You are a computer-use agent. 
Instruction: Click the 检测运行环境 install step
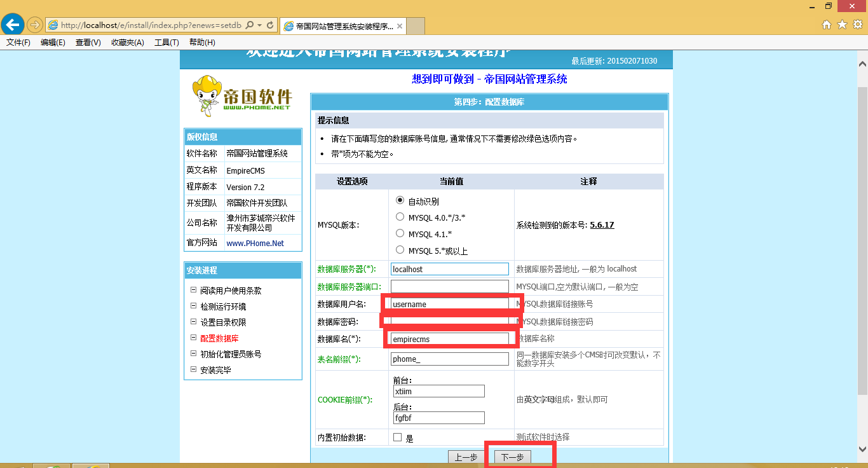(223, 306)
